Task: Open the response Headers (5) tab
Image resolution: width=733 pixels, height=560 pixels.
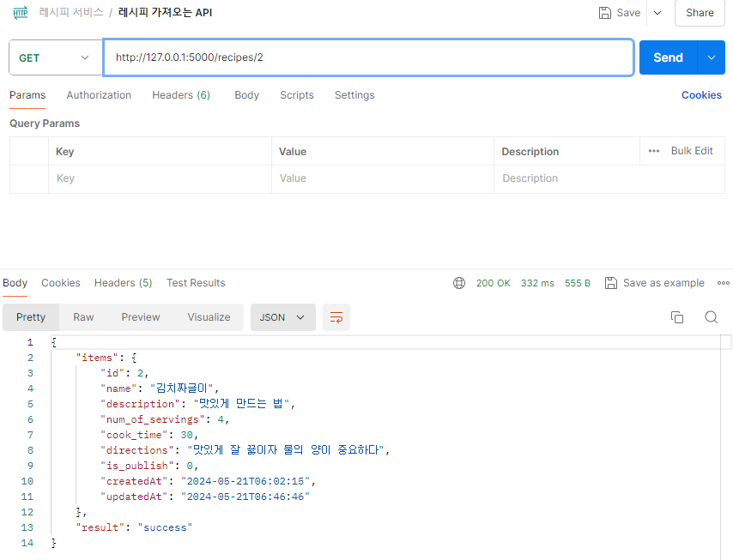Action: click(x=124, y=283)
